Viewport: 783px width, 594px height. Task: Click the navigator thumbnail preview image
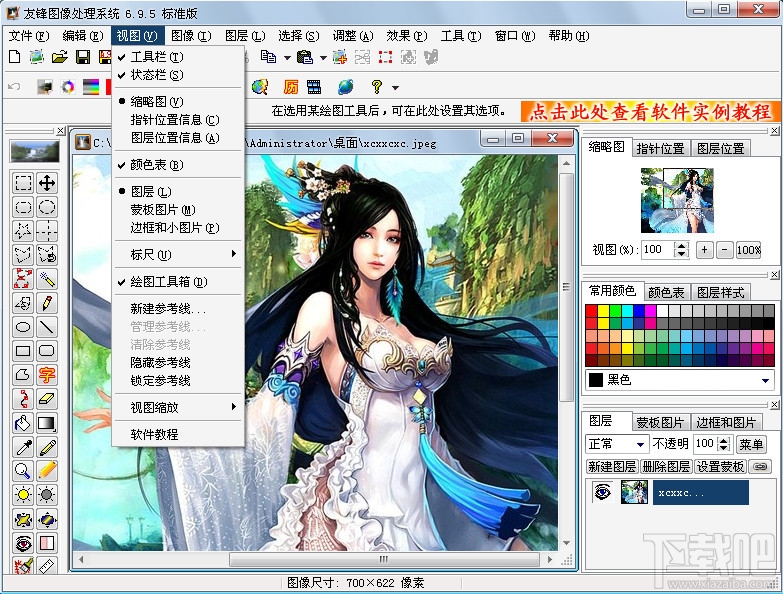tap(677, 201)
